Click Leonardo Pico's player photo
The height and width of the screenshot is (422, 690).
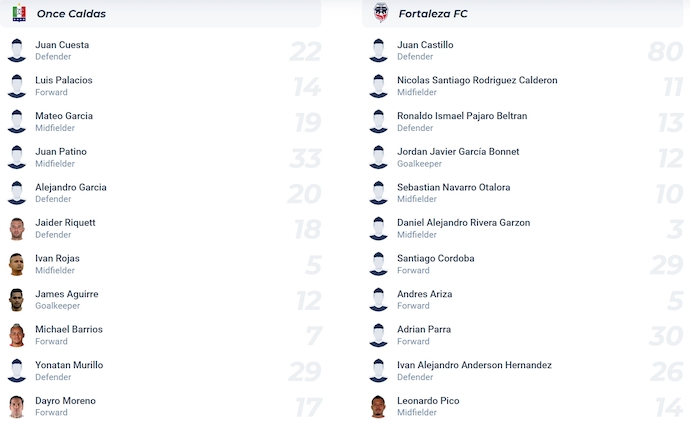point(378,406)
